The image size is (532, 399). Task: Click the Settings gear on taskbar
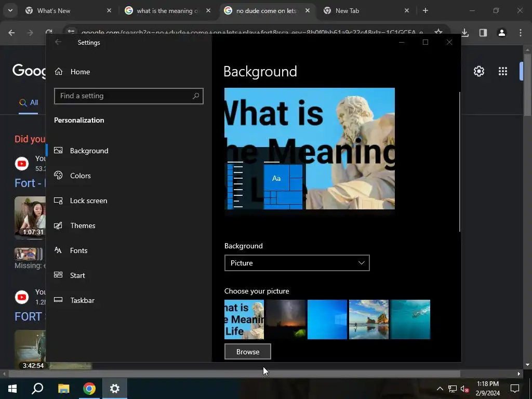pos(115,389)
